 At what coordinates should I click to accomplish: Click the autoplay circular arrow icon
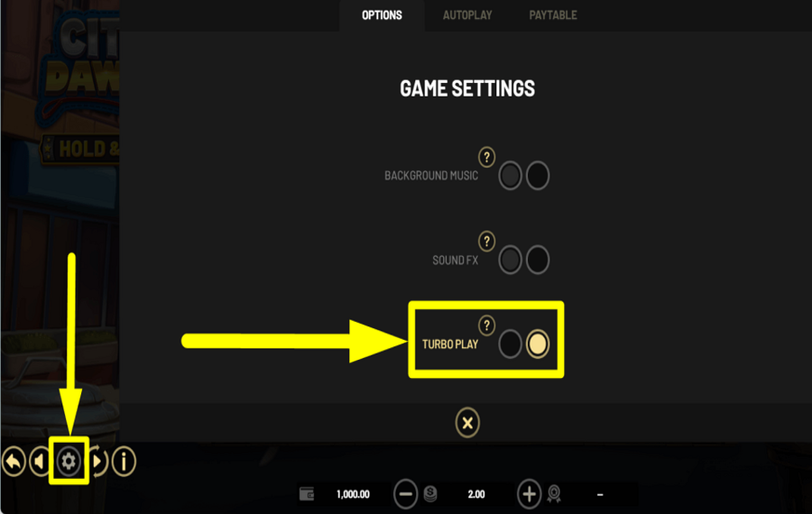pyautogui.click(x=98, y=461)
